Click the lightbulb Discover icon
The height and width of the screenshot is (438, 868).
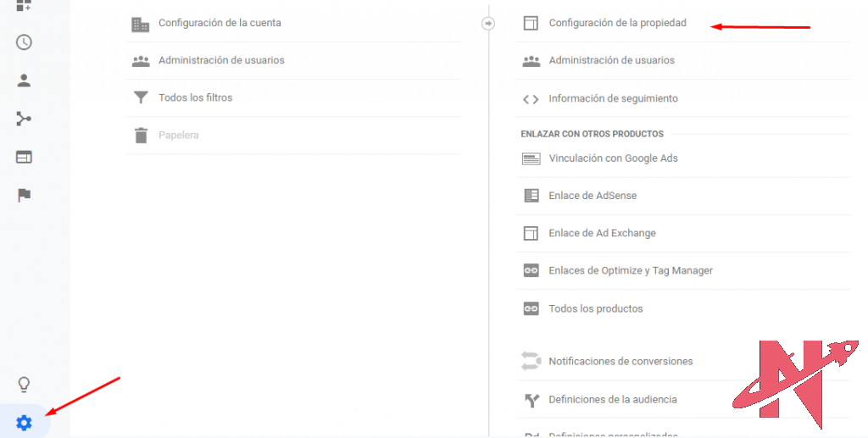(x=24, y=385)
